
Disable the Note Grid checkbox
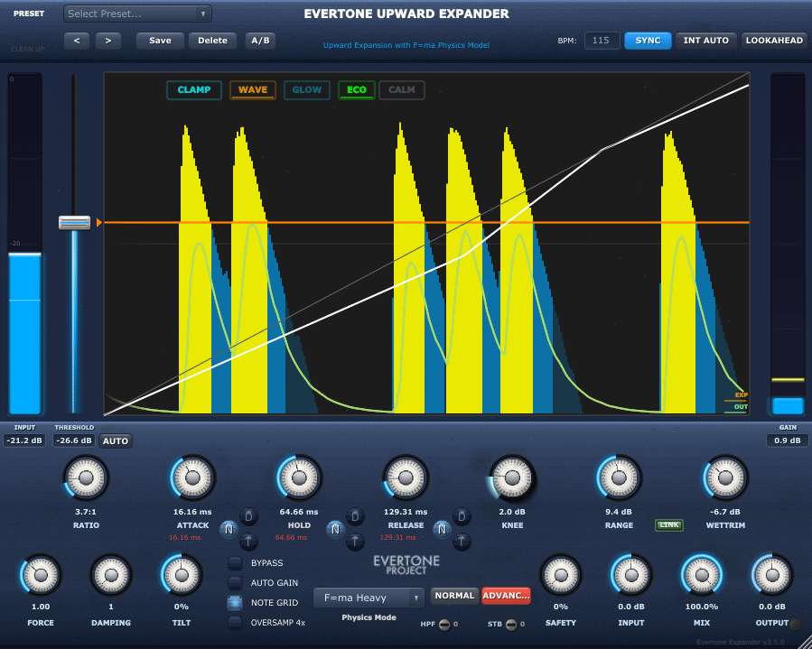[x=235, y=603]
